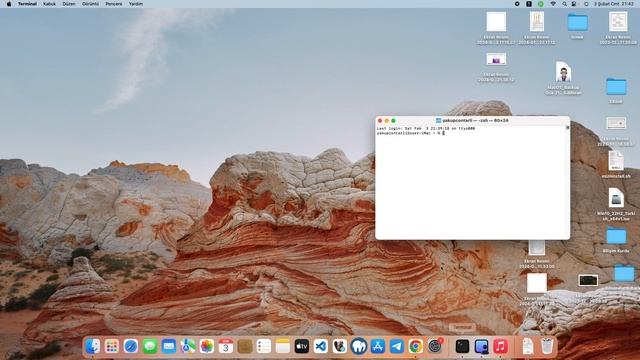This screenshot has width=640, height=360.
Task: Open the Kabuk menu
Action: click(x=49, y=4)
